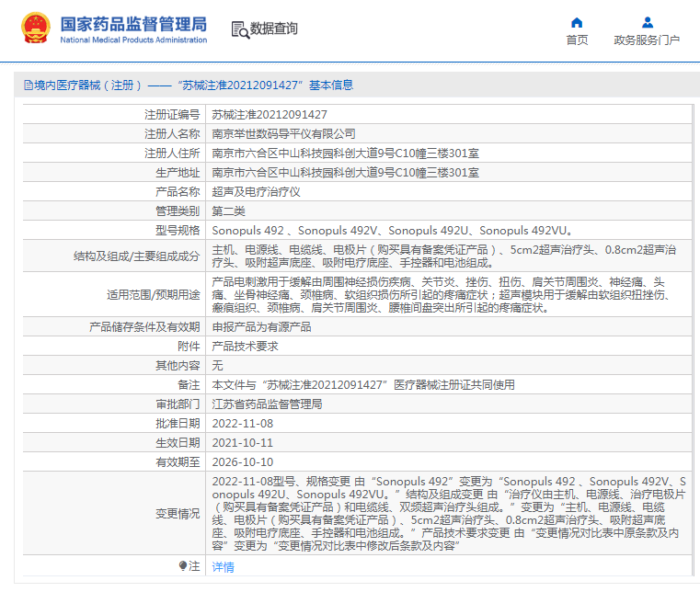Viewport: 700px width, 592px height.
Task: Click model spec Sonopuls 492 value
Action: pyautogui.click(x=393, y=230)
